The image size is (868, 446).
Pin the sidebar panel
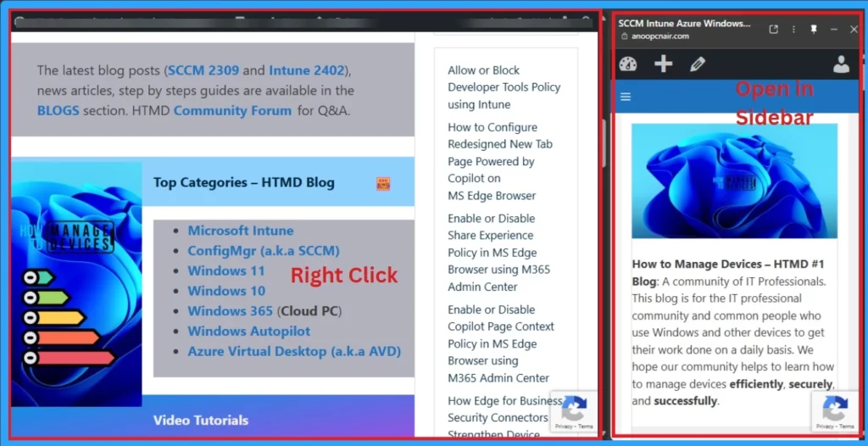(x=814, y=30)
